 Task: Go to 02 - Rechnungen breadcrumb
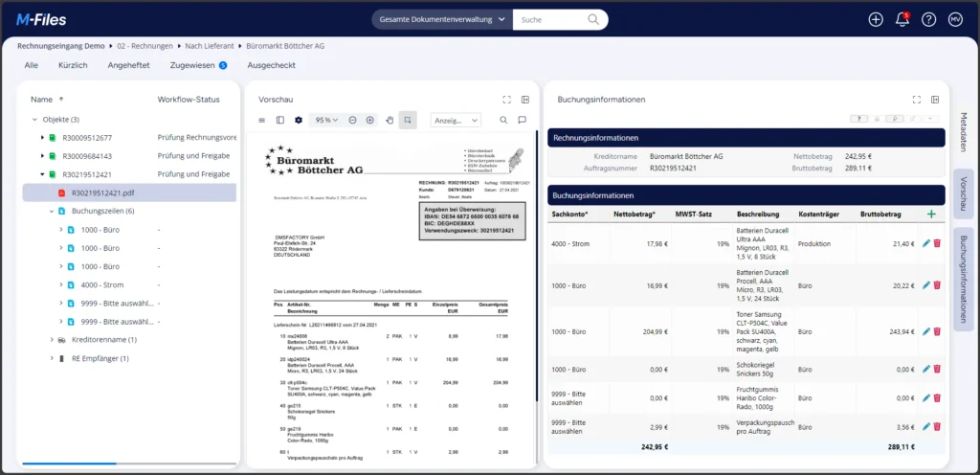[145, 46]
